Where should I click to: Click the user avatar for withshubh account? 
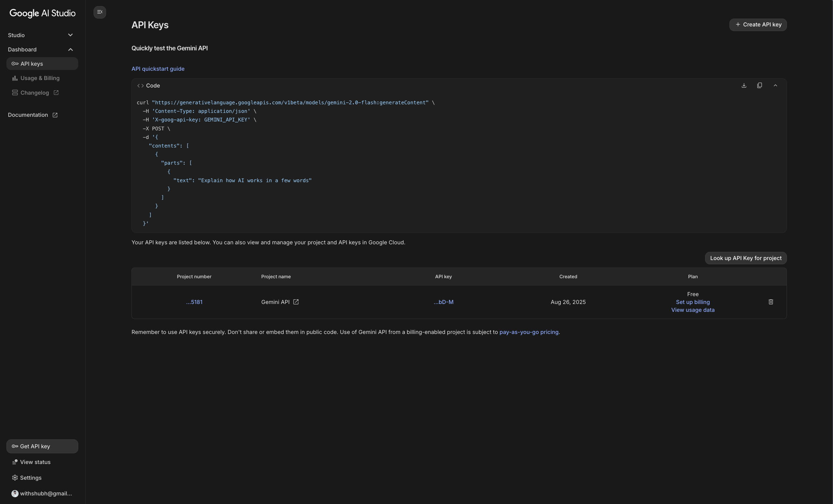click(15, 494)
